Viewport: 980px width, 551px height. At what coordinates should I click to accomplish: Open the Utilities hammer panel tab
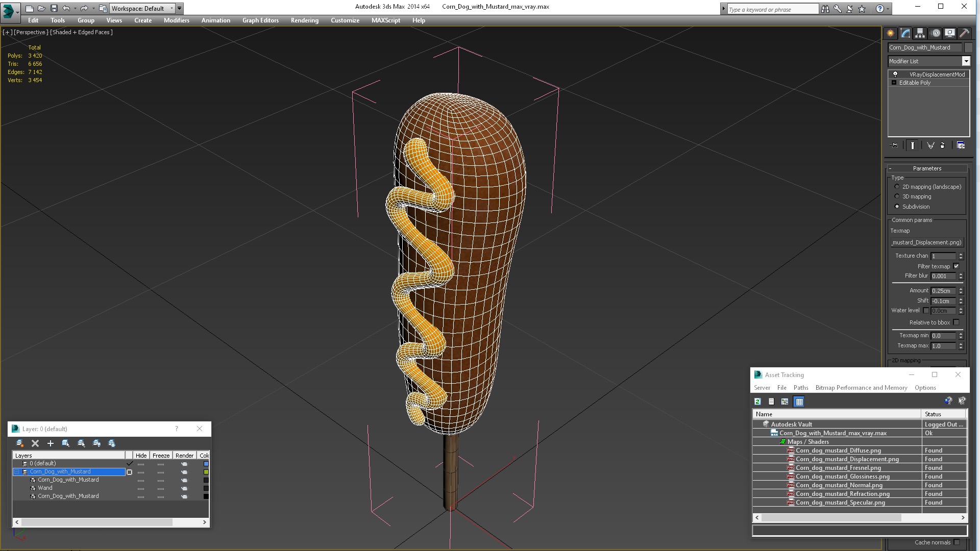[964, 33]
